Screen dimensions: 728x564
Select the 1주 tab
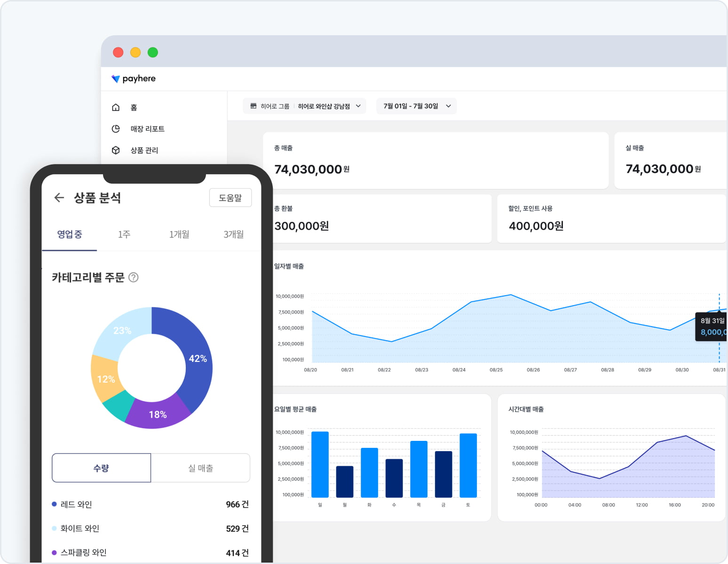click(124, 234)
